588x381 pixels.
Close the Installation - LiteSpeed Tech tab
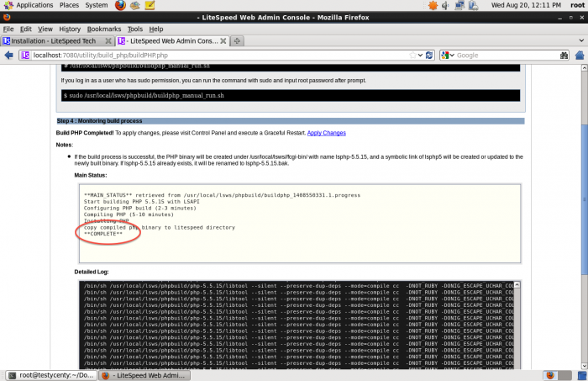click(x=108, y=41)
